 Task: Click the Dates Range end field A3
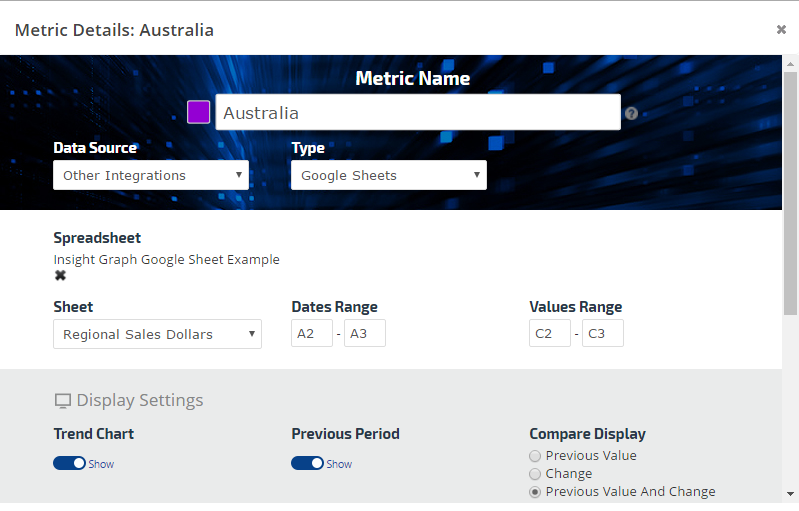pyautogui.click(x=364, y=334)
